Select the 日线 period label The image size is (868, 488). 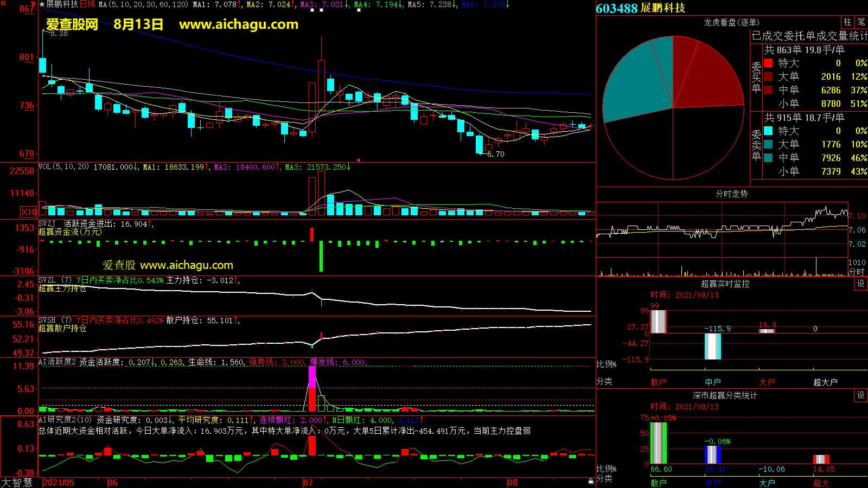coord(87,4)
